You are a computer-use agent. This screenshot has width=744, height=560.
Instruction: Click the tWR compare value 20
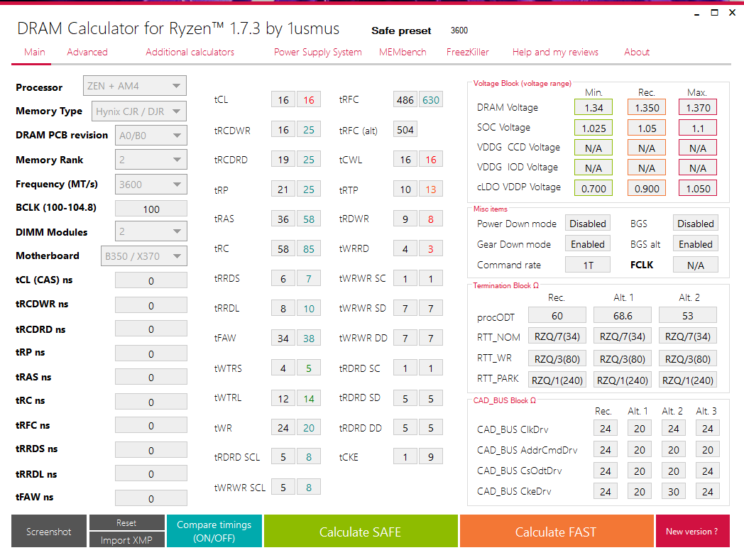pos(309,427)
